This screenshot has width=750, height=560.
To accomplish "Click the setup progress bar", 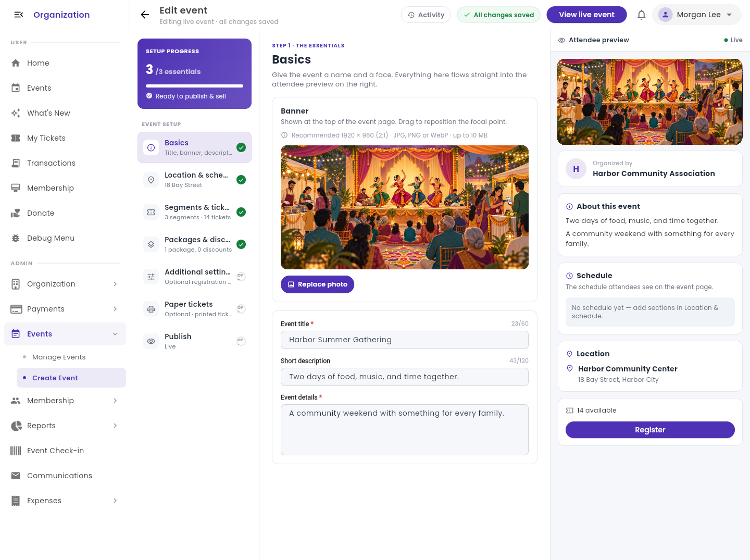I will (194, 86).
